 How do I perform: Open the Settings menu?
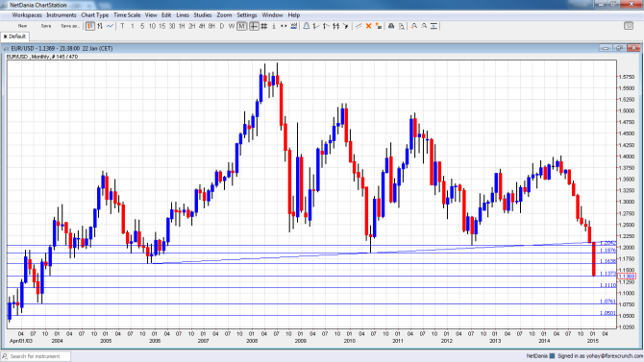[x=247, y=15]
